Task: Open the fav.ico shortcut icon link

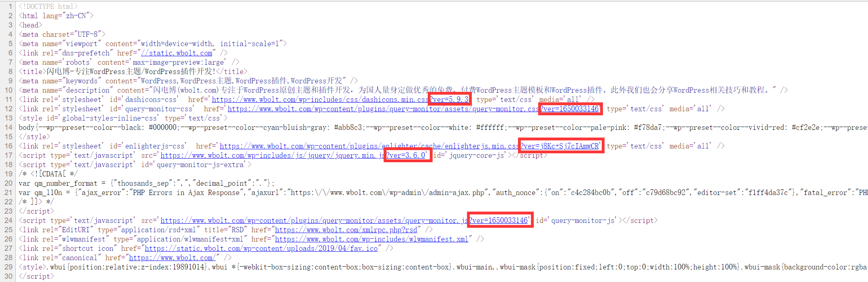Action: pyautogui.click(x=261, y=248)
